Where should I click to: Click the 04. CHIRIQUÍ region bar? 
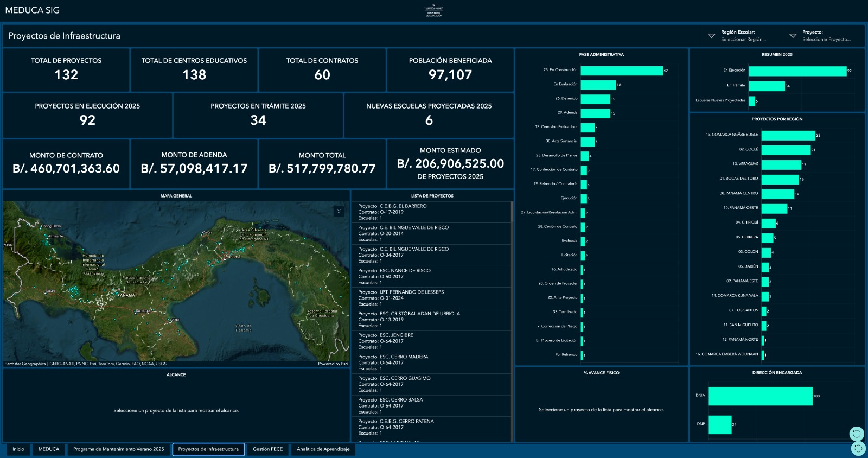click(x=769, y=223)
